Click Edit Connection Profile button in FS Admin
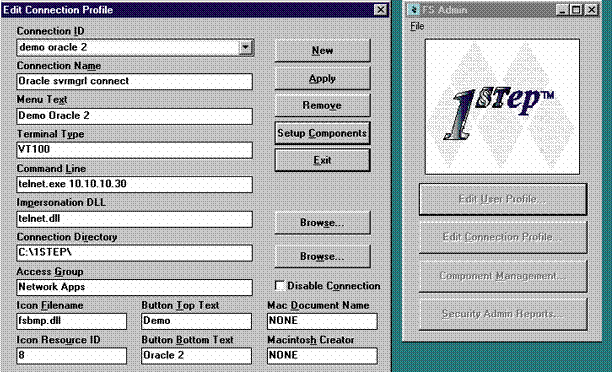Image resolution: width=612 pixels, height=372 pixels. [x=503, y=237]
